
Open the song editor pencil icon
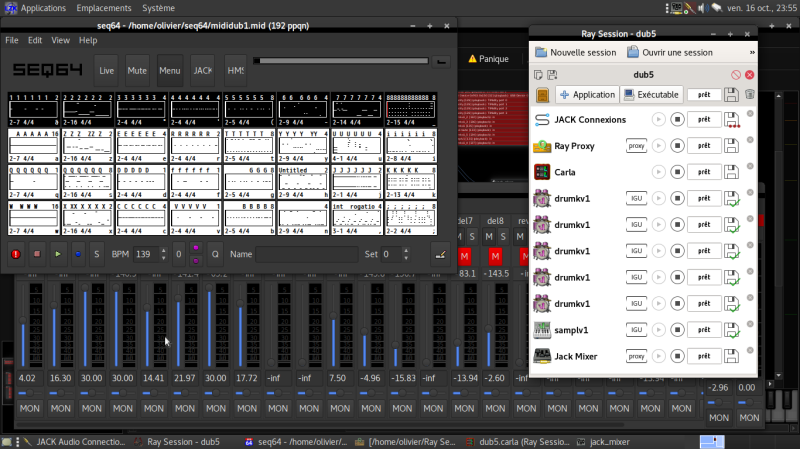441,254
